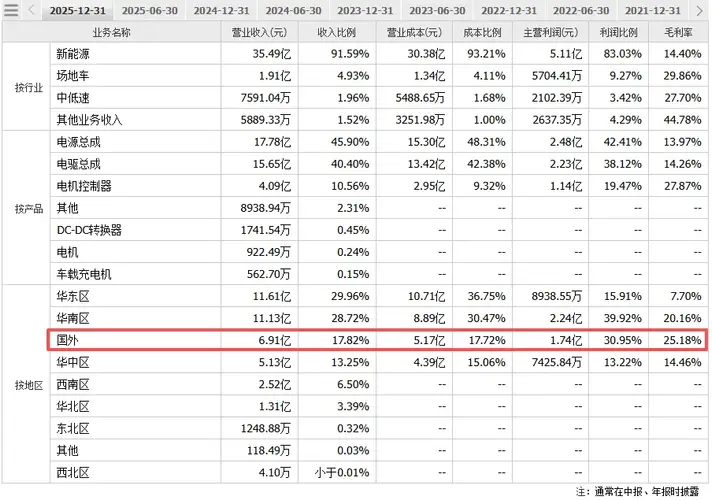Open the 2021-12-31 report tab
The height and width of the screenshot is (500, 712).
click(653, 10)
